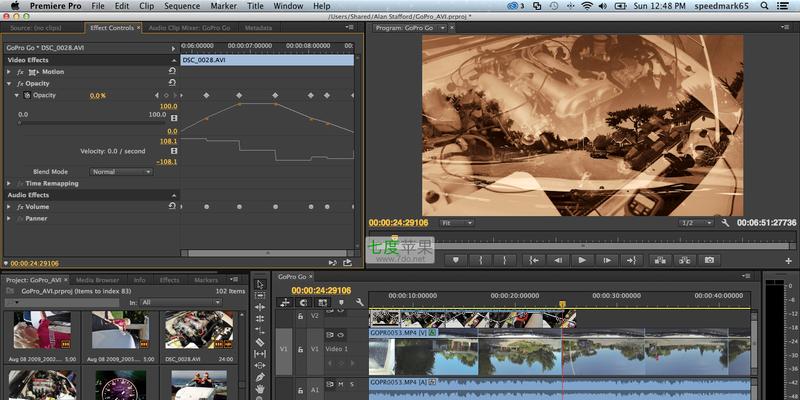
Task: Open timeline display settings wrench
Action: (360, 302)
